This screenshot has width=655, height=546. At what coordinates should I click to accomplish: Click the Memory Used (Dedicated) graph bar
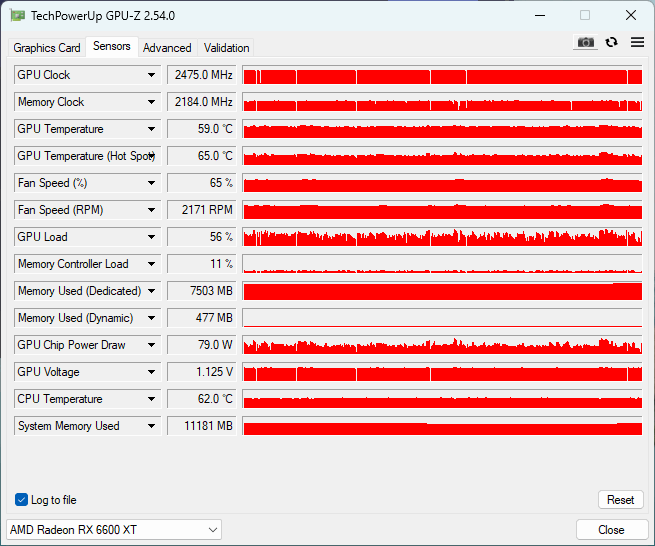click(442, 291)
